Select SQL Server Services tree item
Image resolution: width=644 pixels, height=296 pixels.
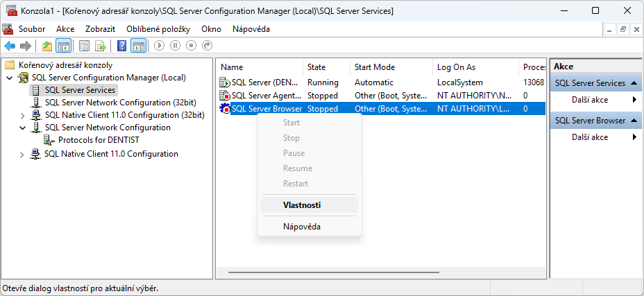(80, 90)
